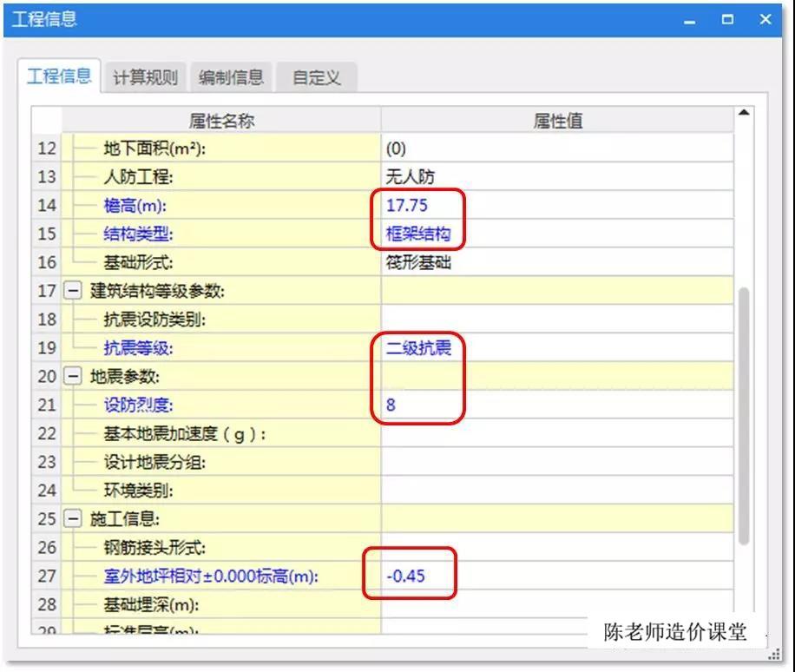Viewport: 795px width, 672px height.
Task: Click the vertical scrollbar thumb
Action: [x=744, y=416]
